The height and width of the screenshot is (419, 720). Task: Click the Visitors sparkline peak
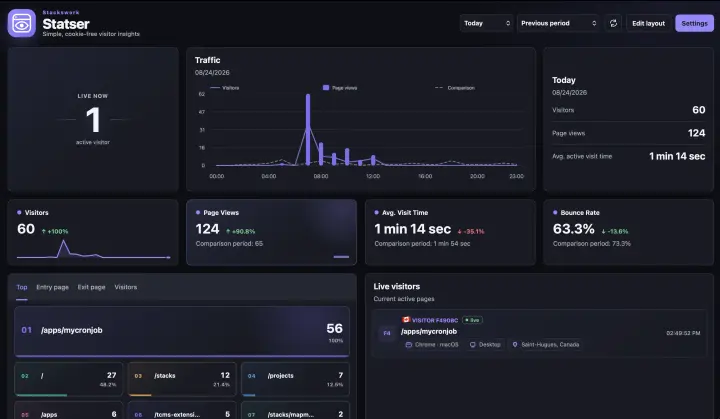click(63, 242)
